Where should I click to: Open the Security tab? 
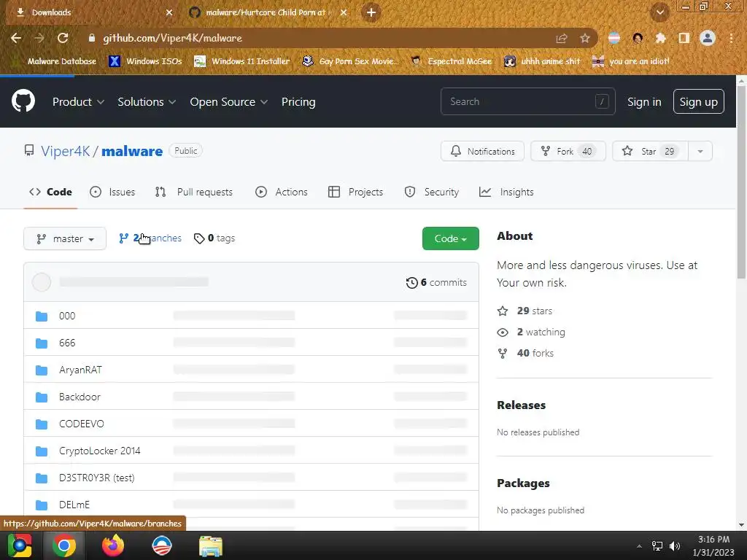click(432, 192)
